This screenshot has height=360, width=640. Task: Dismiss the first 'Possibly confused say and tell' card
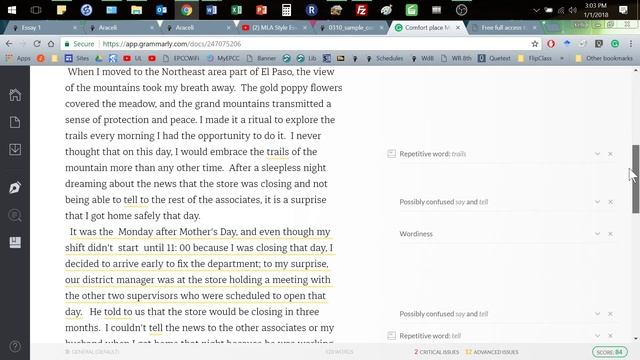click(x=610, y=202)
